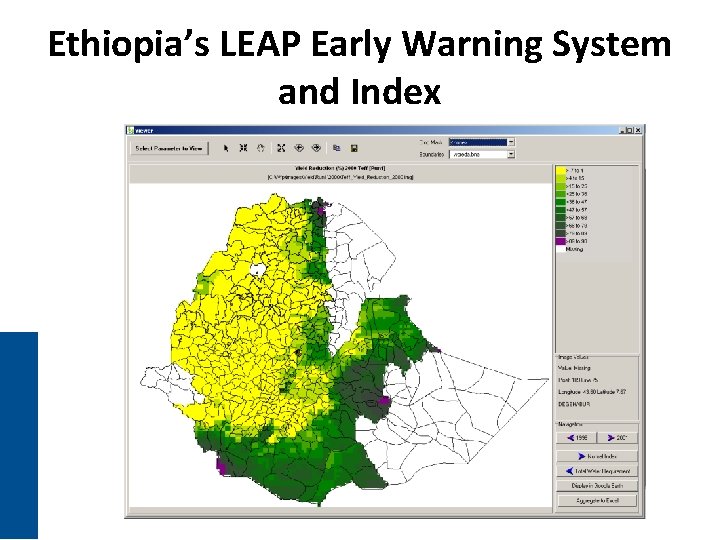Go to previous year 1999
This screenshot has height=540, width=720.
(577, 438)
